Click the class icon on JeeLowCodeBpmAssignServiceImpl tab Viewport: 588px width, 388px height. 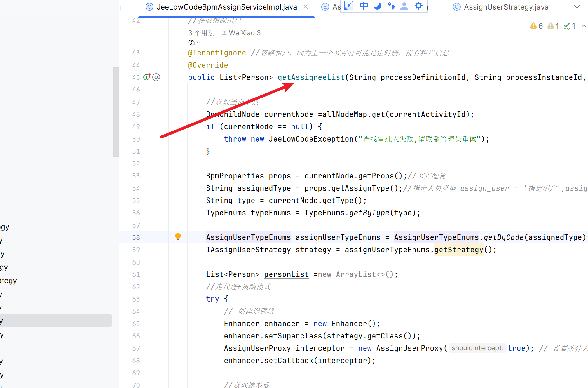click(149, 7)
